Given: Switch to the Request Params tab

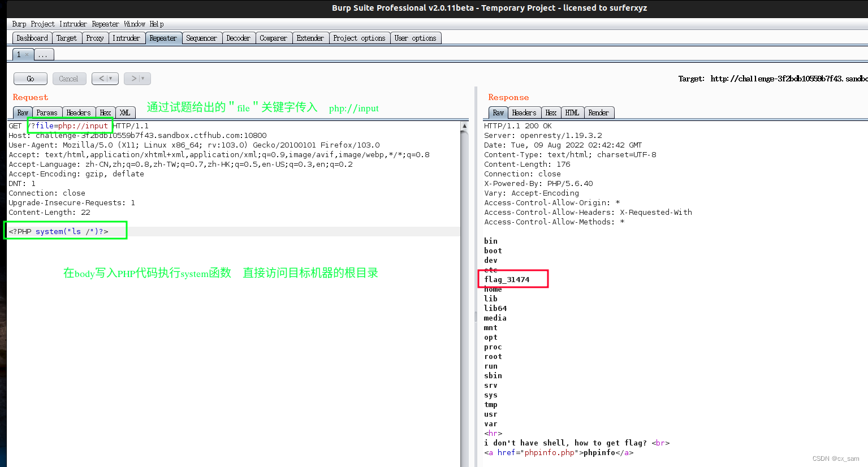Looking at the screenshot, I should coord(47,113).
